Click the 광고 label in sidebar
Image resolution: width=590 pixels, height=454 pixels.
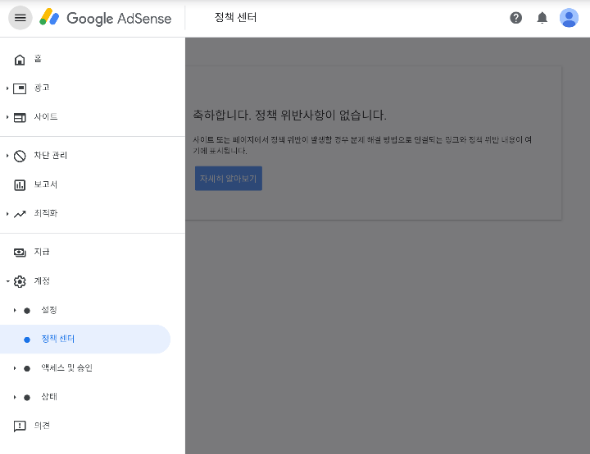(x=42, y=88)
